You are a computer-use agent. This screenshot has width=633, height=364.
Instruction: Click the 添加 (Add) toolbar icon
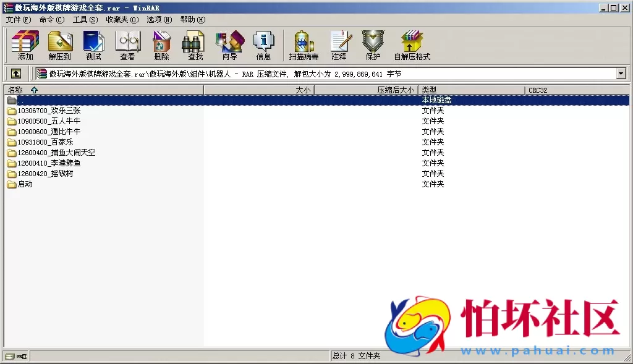pyautogui.click(x=25, y=44)
